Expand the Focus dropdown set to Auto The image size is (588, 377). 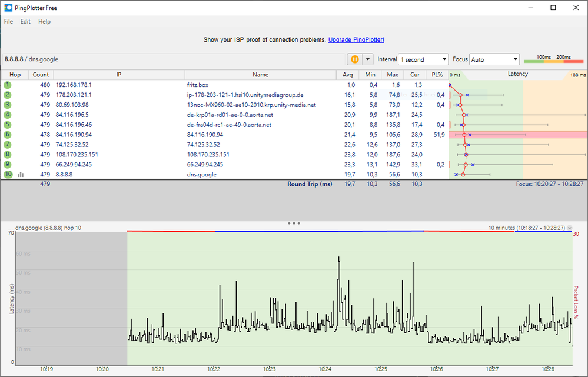pos(494,59)
